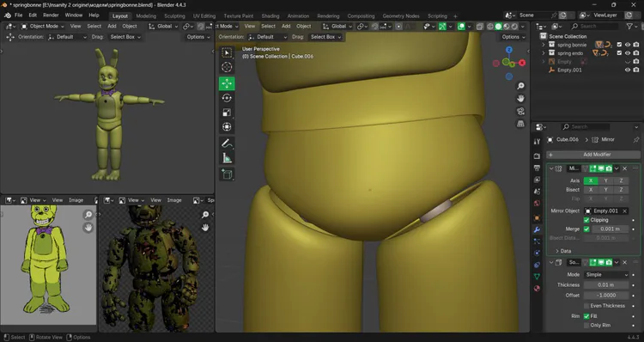644x342 pixels.
Task: Switch to the Shading workspace tab
Action: coord(270,16)
